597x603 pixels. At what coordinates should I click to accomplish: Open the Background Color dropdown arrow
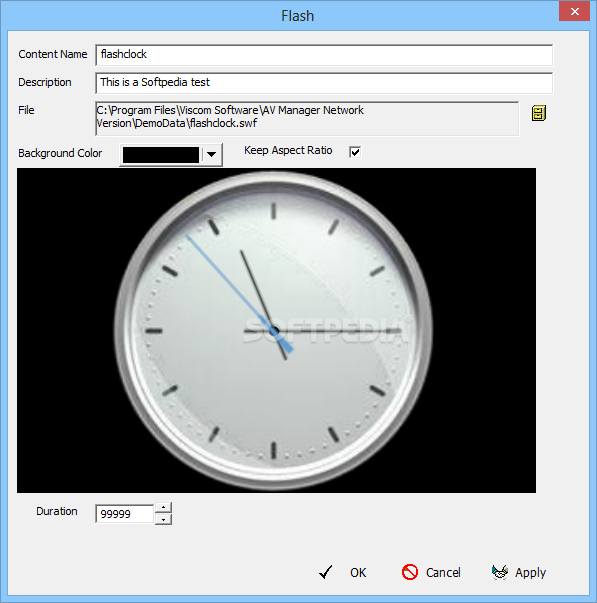coord(211,155)
